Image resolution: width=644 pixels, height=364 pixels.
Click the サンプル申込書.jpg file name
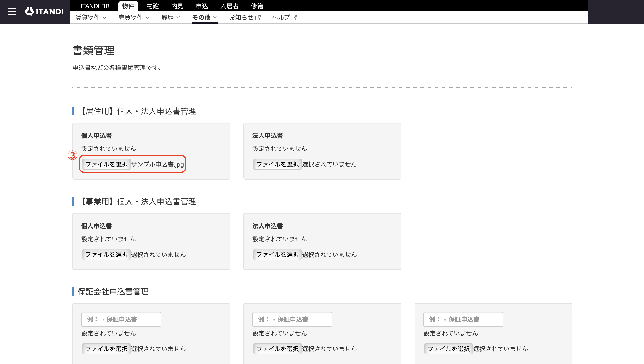click(157, 164)
